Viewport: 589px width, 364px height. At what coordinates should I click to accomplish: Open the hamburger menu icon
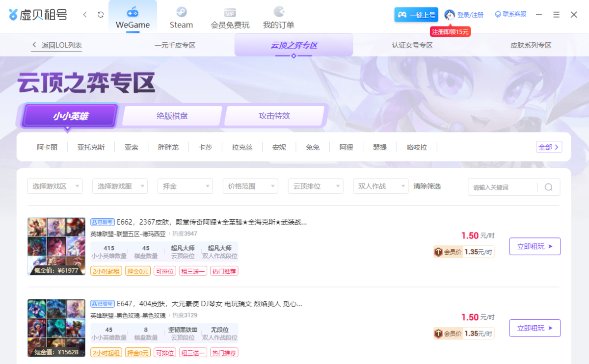click(556, 15)
